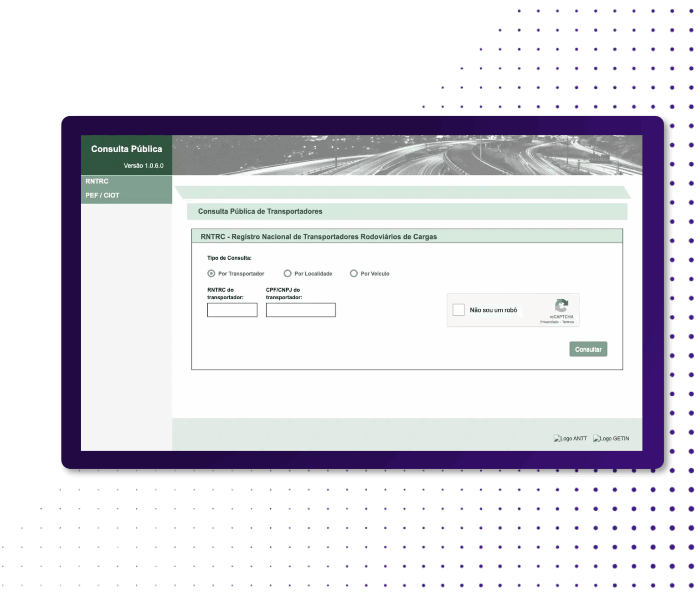
Task: Open the PEF / CIOT menu item
Action: tap(103, 195)
